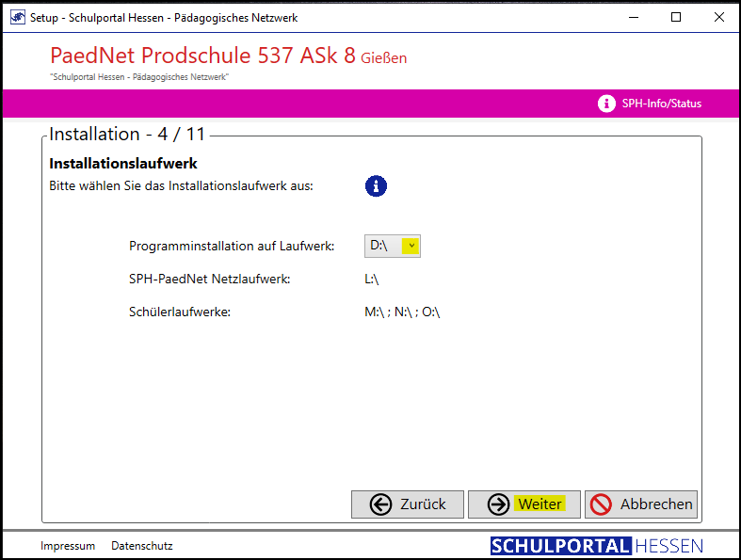Click the Weiter button to continue

pyautogui.click(x=524, y=504)
